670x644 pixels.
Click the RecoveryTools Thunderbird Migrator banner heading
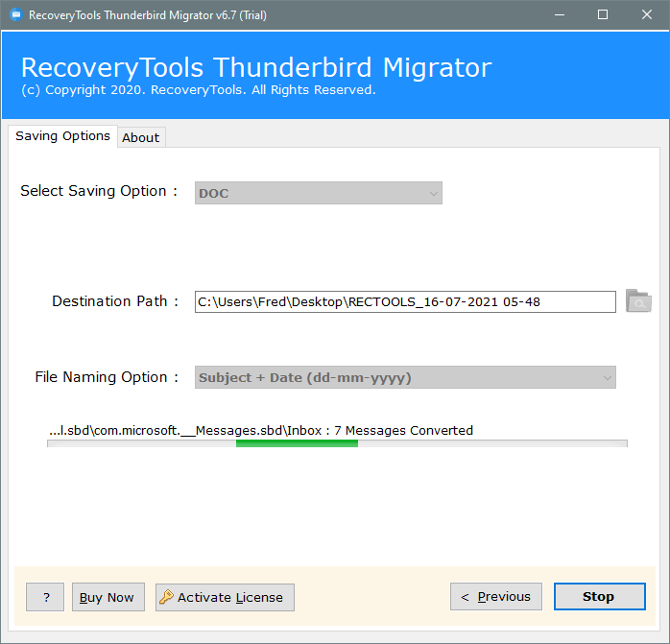[256, 67]
